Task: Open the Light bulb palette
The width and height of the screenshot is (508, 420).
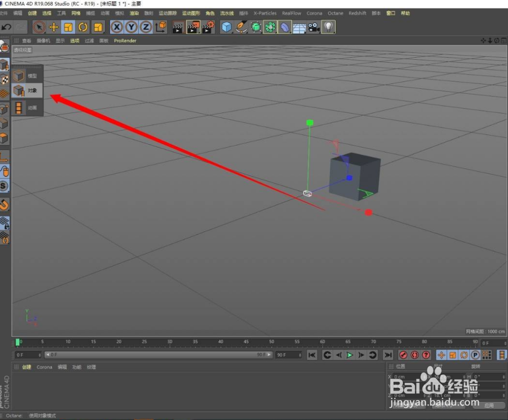Action: [x=328, y=27]
